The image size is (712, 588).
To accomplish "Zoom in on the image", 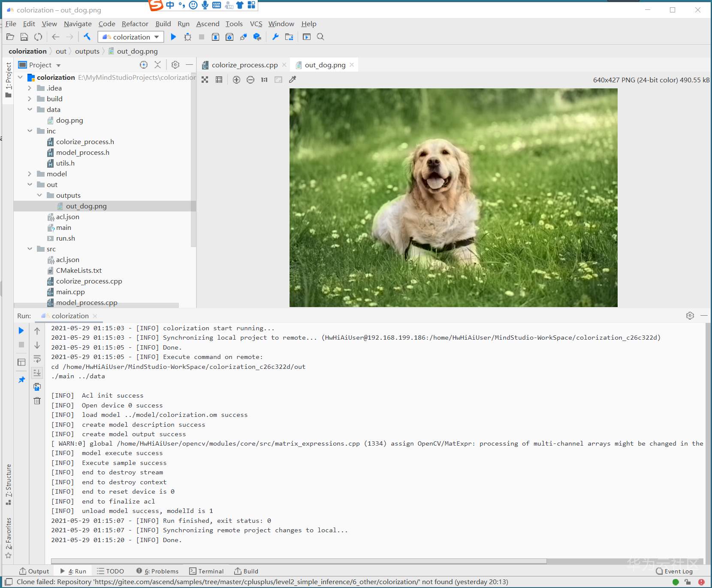I will 236,80.
